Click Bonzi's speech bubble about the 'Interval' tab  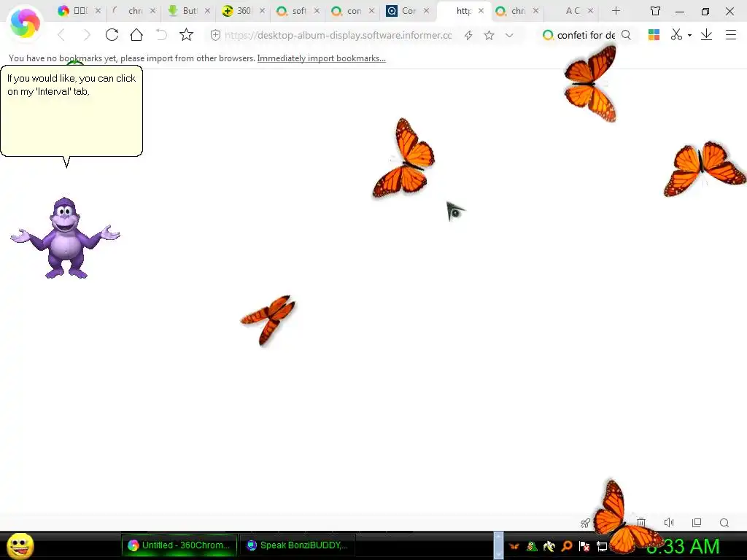71,111
